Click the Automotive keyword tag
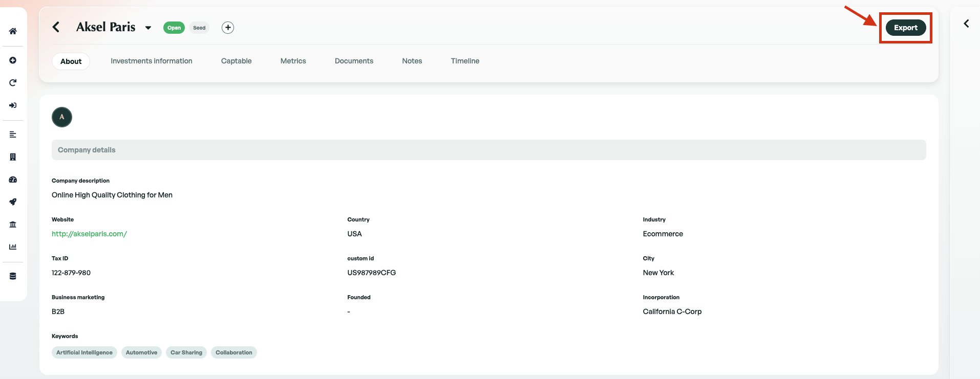 coord(141,352)
